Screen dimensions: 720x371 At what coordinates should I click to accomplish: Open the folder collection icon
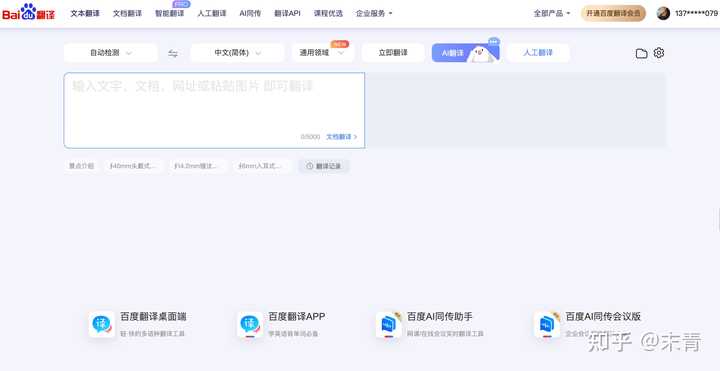[x=641, y=53]
